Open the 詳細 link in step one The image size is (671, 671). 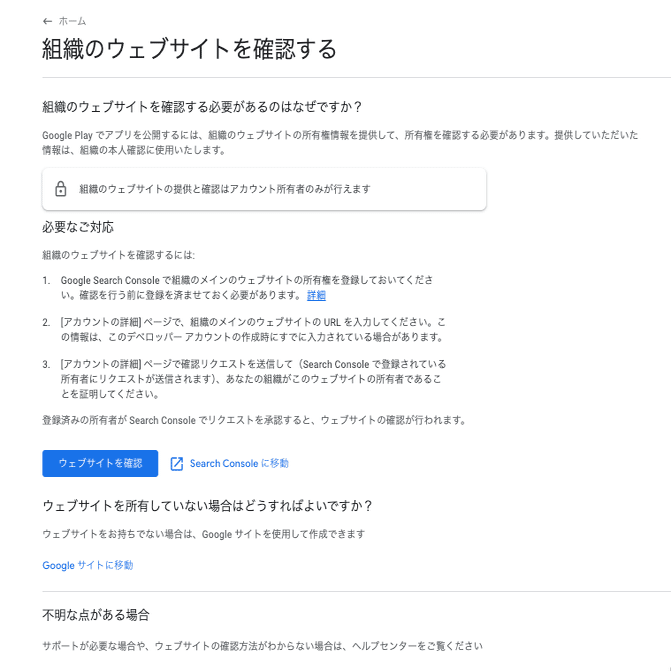click(x=316, y=295)
